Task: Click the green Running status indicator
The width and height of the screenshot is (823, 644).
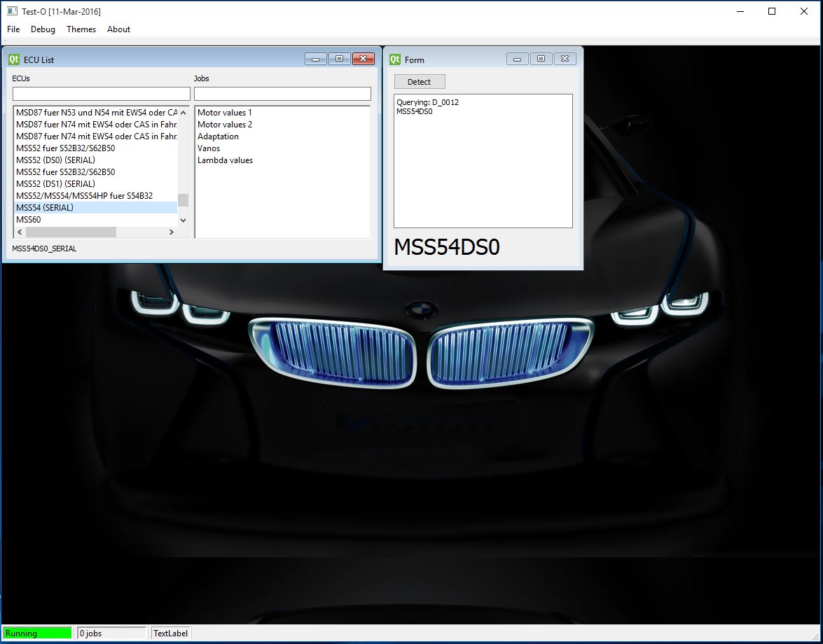Action: pos(37,633)
